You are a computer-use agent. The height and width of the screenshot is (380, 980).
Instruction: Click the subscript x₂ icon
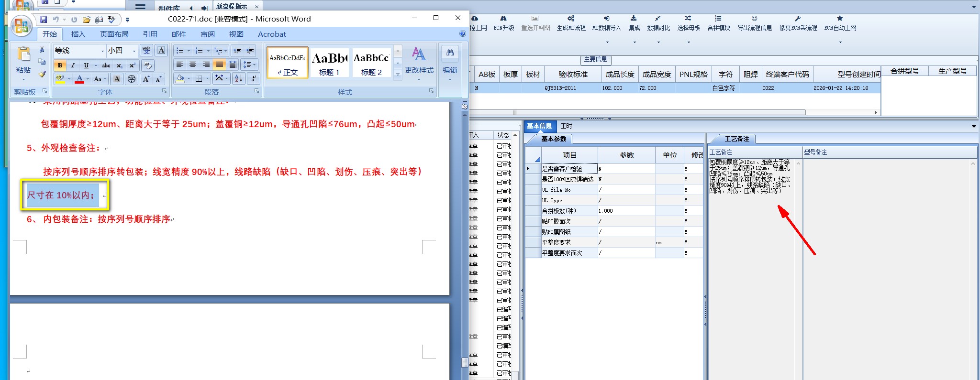pyautogui.click(x=119, y=65)
